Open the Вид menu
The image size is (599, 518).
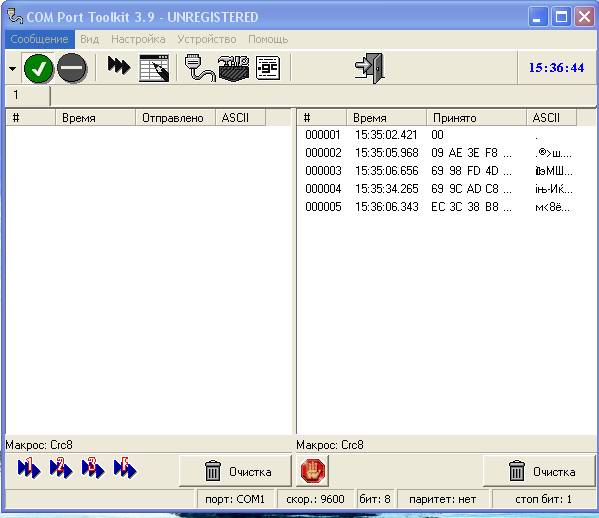(90, 39)
